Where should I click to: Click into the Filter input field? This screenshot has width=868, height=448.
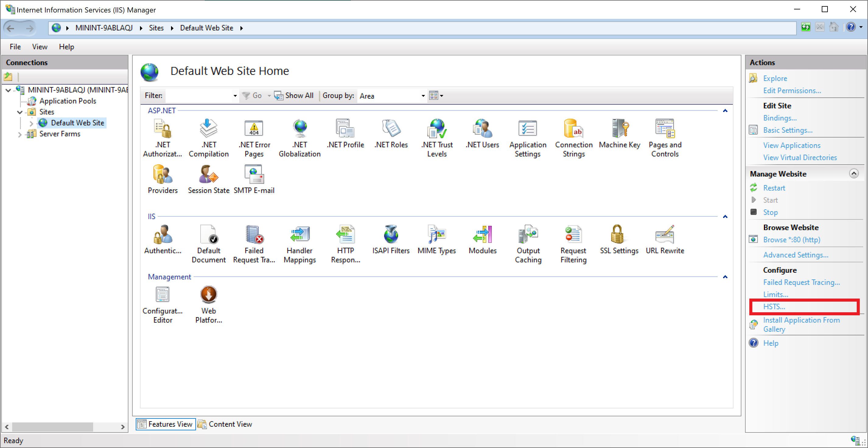198,96
